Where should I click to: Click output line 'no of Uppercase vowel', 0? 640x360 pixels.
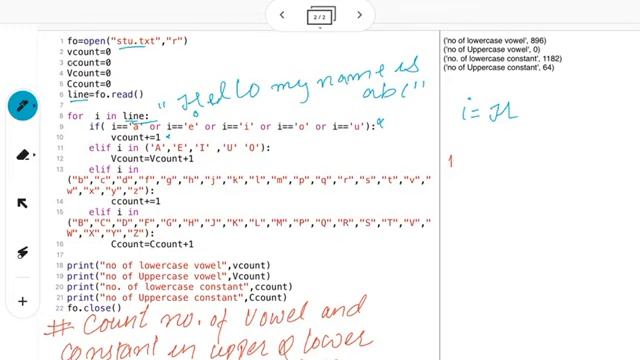click(x=492, y=50)
